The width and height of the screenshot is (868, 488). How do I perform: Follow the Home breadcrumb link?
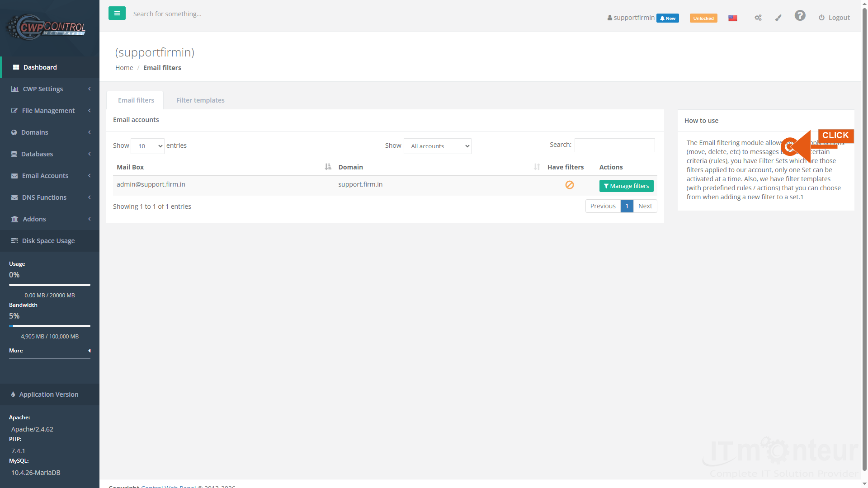(124, 68)
